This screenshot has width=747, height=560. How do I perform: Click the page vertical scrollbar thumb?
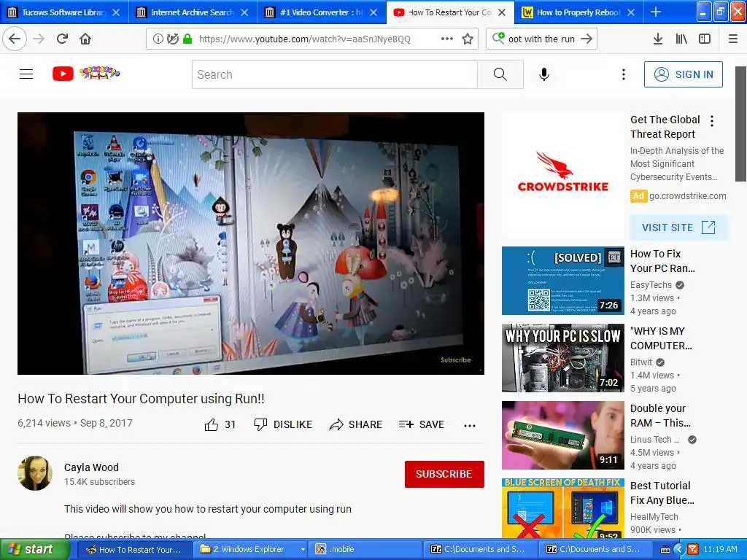click(x=740, y=124)
